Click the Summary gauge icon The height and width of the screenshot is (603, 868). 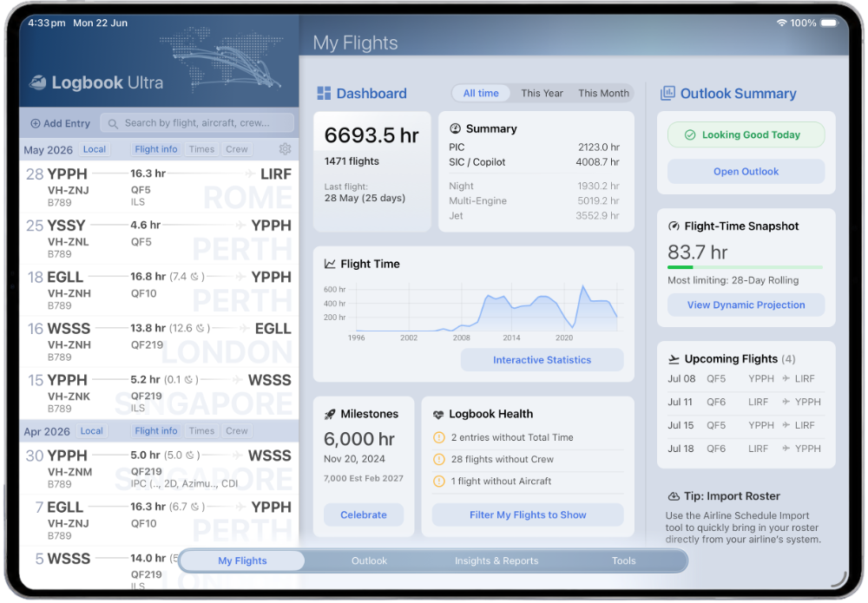click(455, 128)
